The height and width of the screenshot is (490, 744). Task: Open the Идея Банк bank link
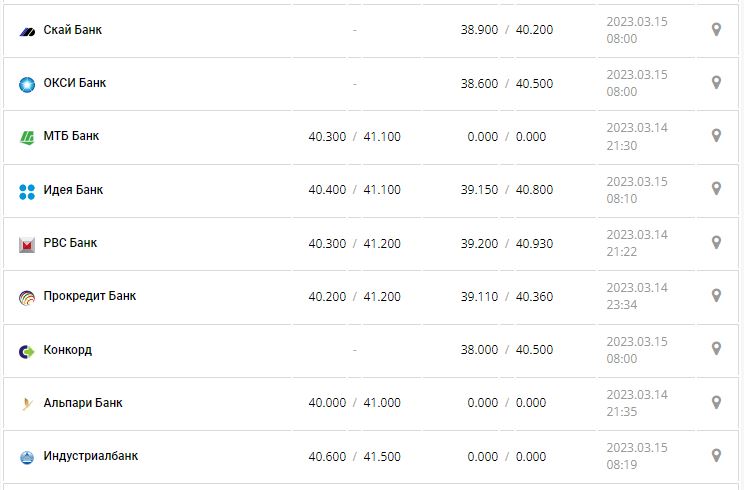coord(73,190)
